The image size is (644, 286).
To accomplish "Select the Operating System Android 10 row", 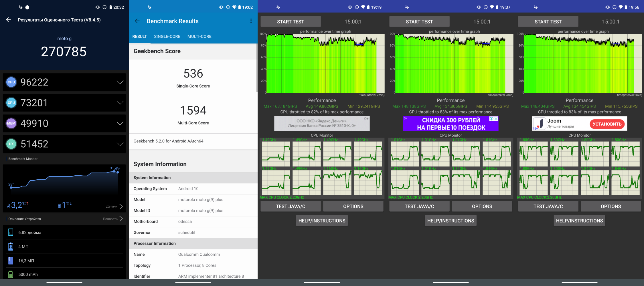I will [x=193, y=188].
